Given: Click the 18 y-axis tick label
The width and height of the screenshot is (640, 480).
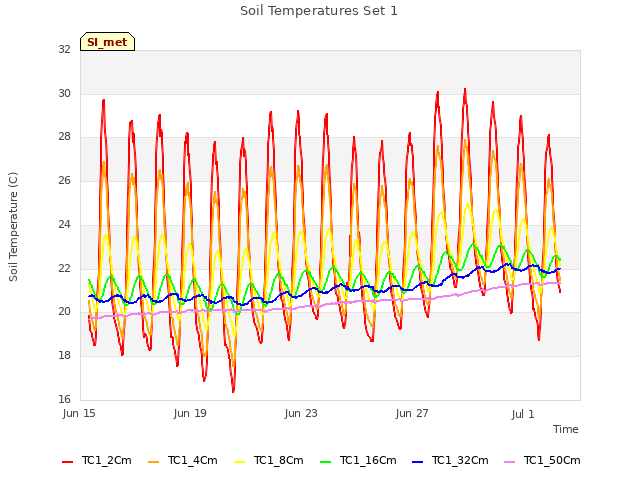Looking at the screenshot, I should click(64, 356).
